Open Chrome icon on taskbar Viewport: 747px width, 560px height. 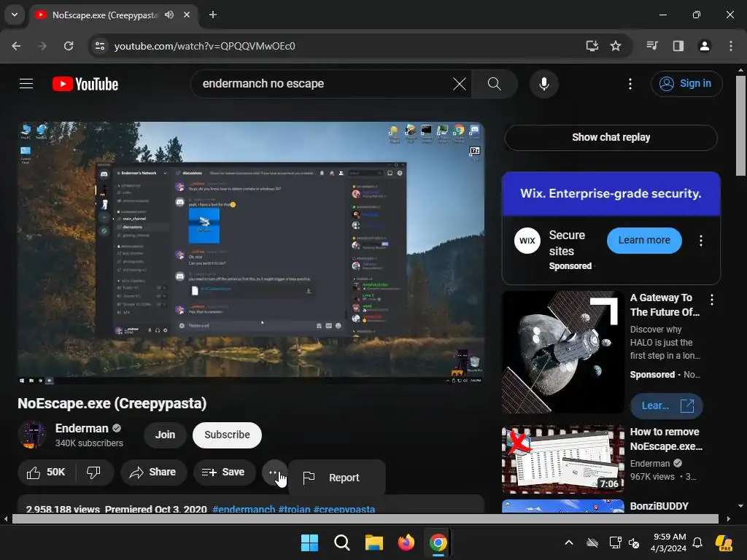[438, 542]
